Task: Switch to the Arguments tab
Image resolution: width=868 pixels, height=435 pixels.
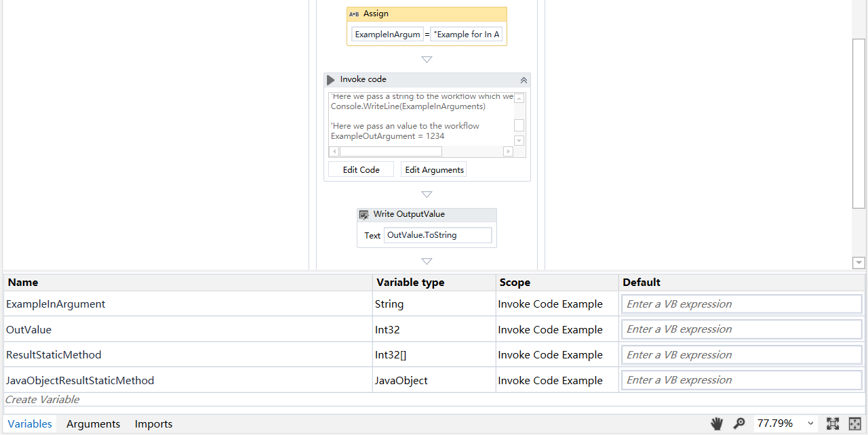Action: click(x=93, y=423)
